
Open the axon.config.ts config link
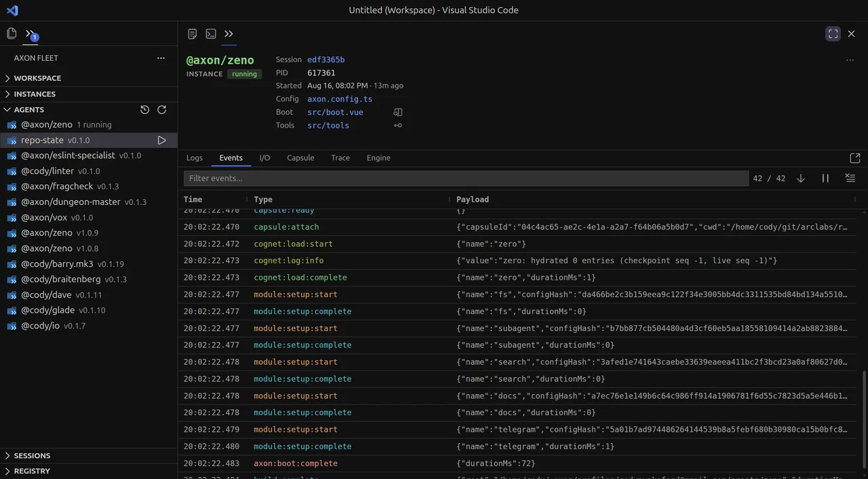(x=340, y=99)
